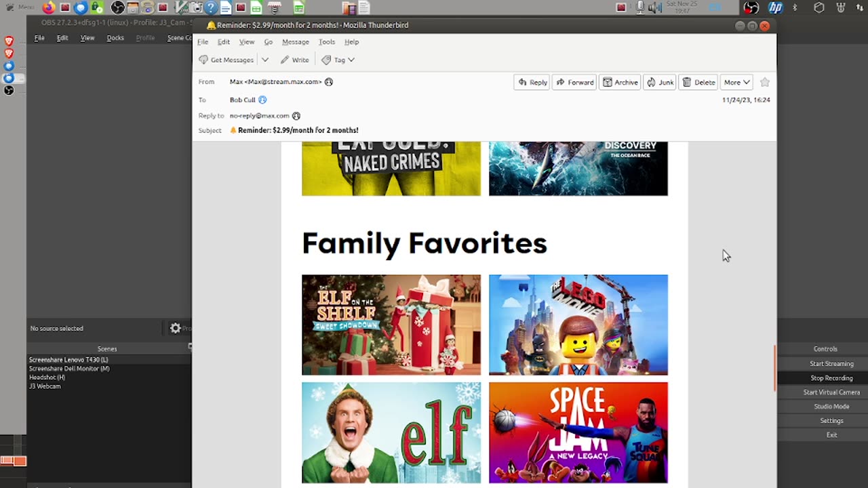Click microphone icon in system tray

coord(640,7)
